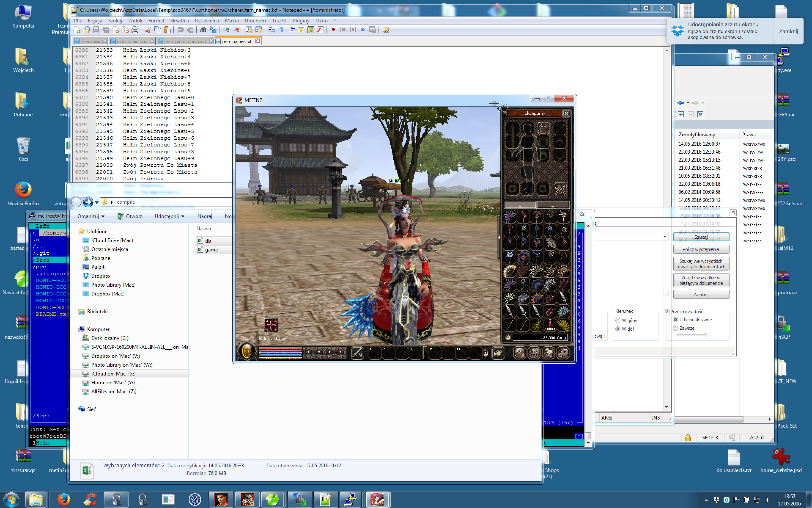Open the Szukaj menu in Notepad++

[115, 21]
